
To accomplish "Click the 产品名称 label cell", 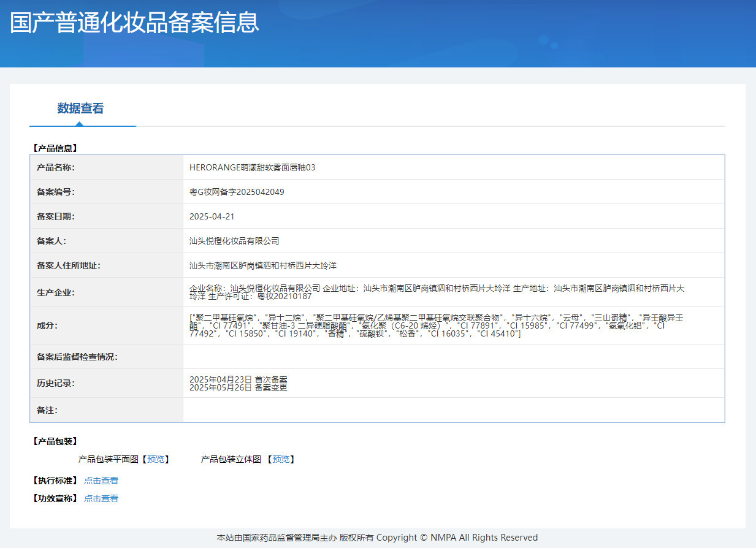I will [x=107, y=167].
